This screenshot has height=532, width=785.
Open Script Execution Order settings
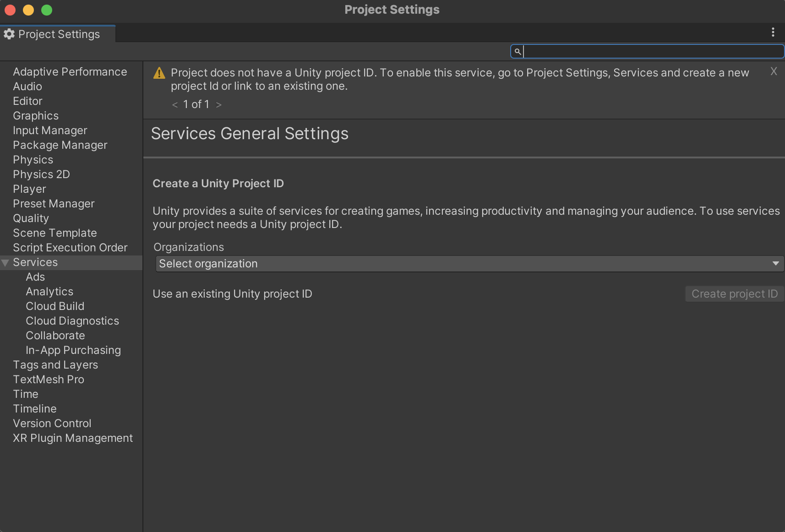pyautogui.click(x=70, y=248)
